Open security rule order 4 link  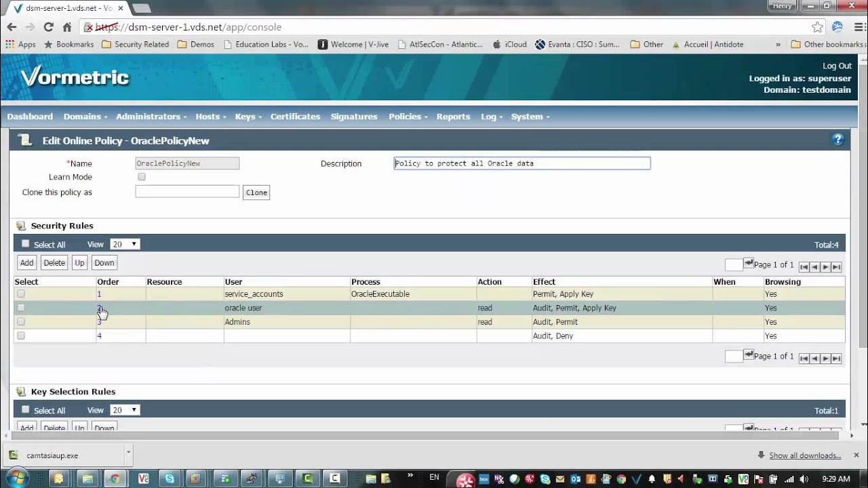99,335
